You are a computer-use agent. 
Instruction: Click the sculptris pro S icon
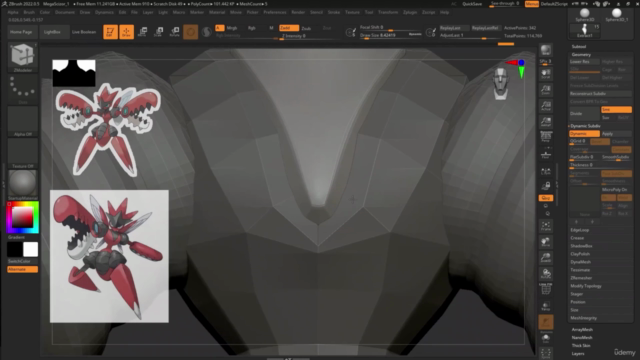(x=207, y=32)
